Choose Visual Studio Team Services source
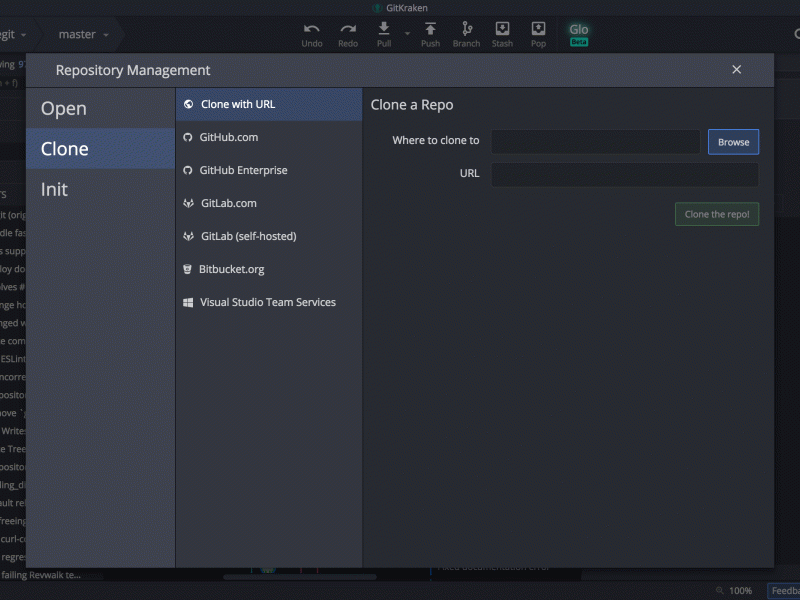 pos(269,303)
